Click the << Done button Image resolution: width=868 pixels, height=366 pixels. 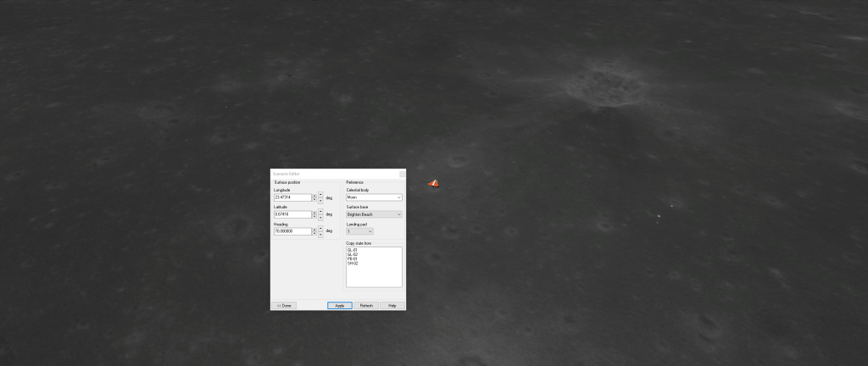(284, 306)
